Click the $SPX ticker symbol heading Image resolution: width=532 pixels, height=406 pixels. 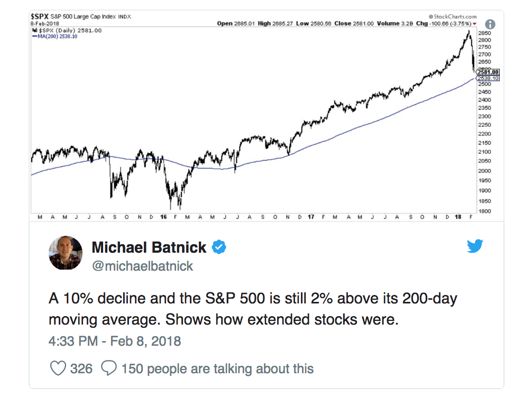click(40, 17)
